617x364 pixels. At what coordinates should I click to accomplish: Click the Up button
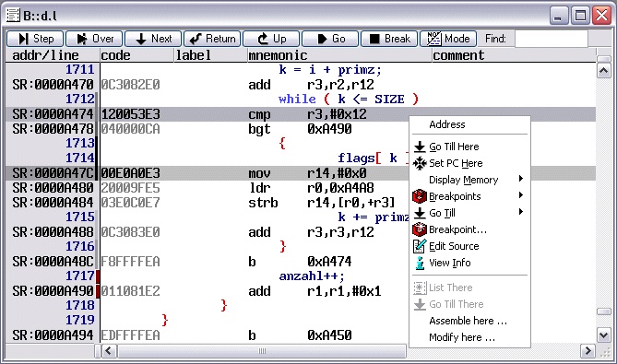click(x=271, y=39)
